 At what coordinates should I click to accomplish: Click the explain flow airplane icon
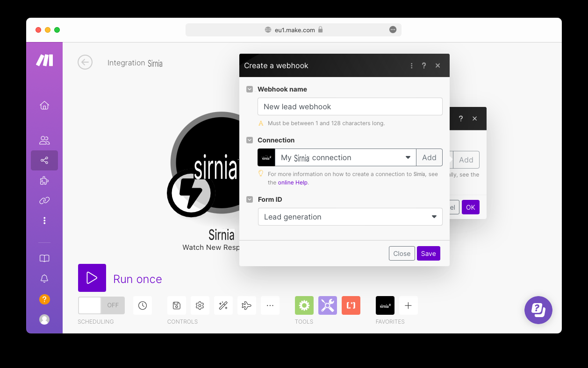click(247, 305)
